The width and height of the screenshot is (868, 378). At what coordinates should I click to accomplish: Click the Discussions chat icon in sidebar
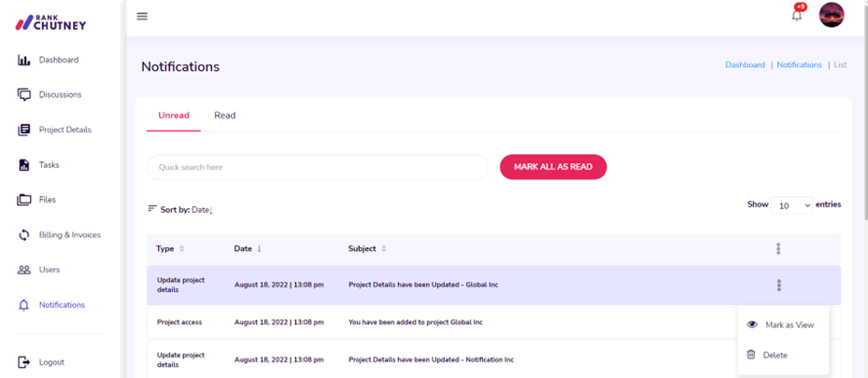[23, 94]
